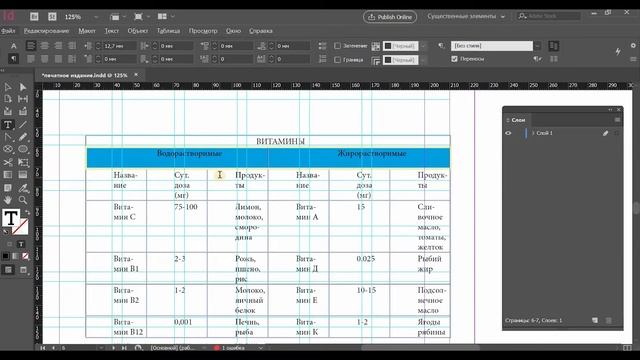The image size is (640, 360).
Task: Select the Note tool
Action: (8, 188)
